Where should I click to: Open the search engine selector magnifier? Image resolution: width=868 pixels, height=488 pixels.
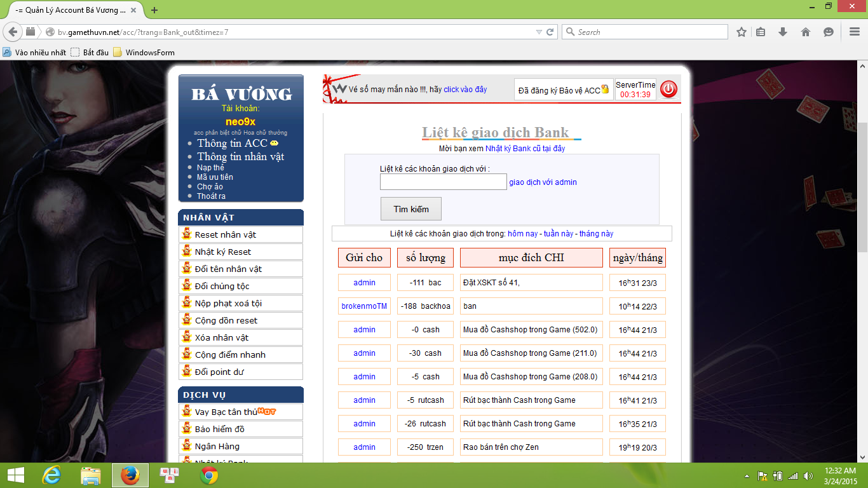(569, 32)
